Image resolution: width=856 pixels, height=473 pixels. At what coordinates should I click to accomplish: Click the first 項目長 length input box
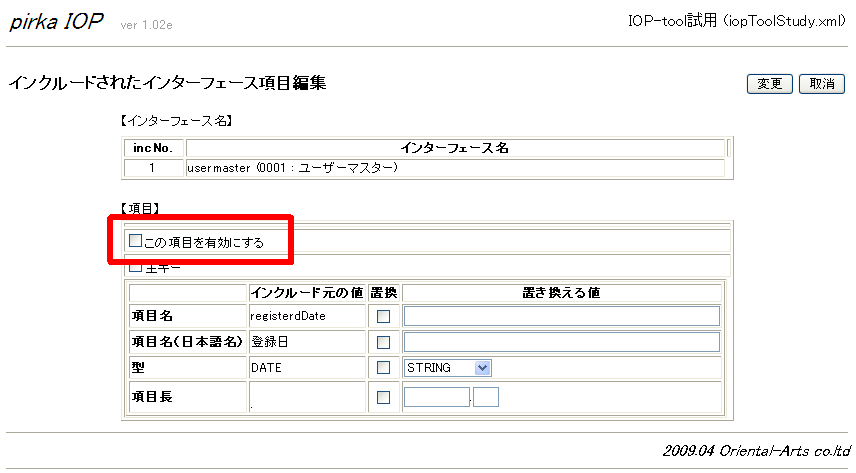[x=436, y=397]
